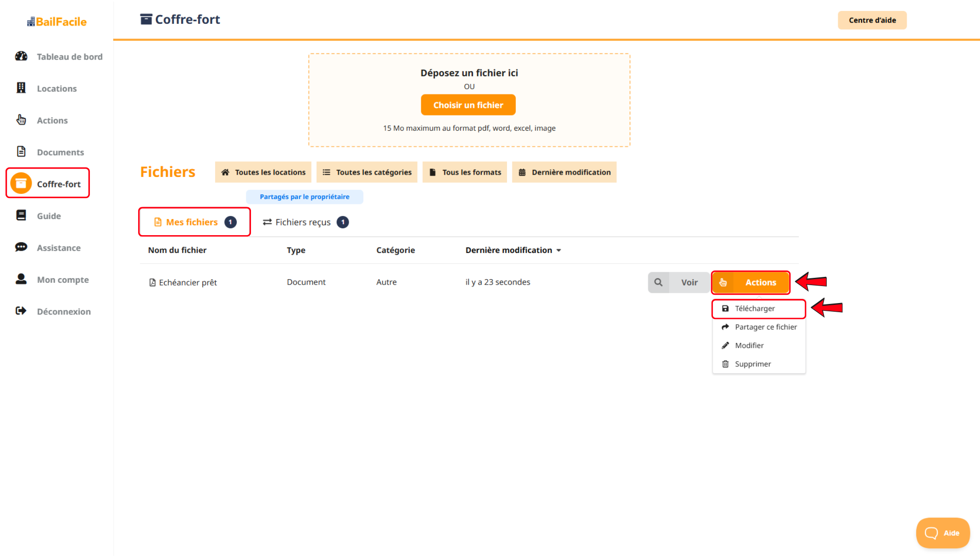
Task: Click the Documents sidebar icon
Action: (x=21, y=152)
